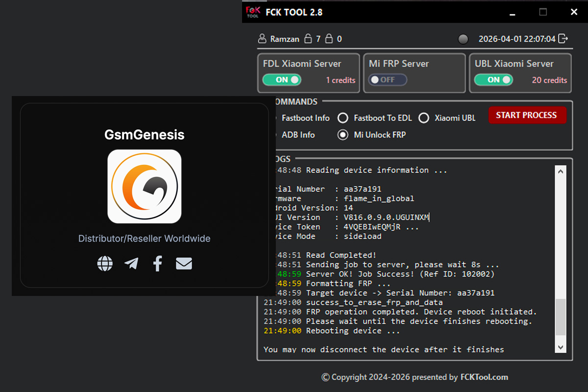Click the 20 credits label in UBL server
Viewport: 588px width, 392px height.
[x=549, y=80]
